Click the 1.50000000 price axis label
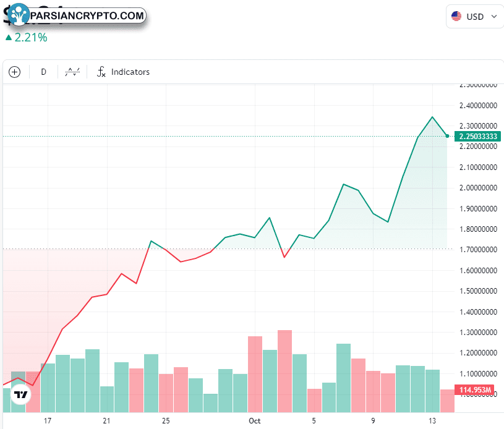The width and height of the screenshot is (504, 429). [478, 291]
